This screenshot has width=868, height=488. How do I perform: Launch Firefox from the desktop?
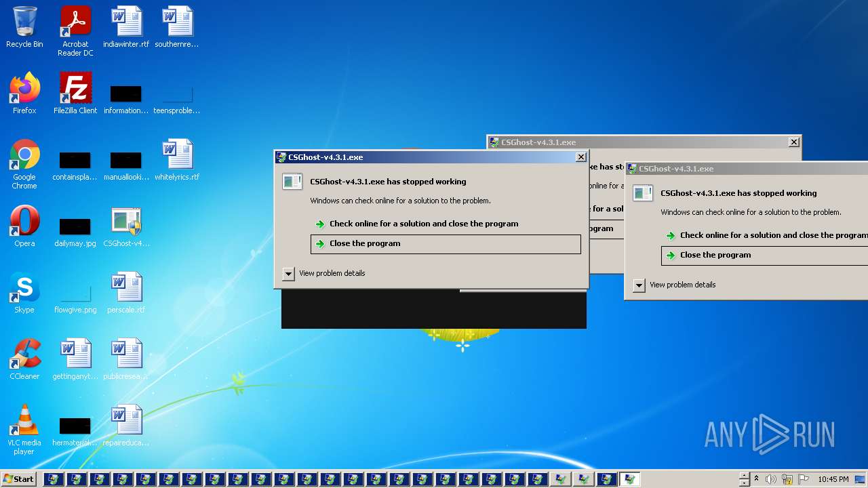pos(24,94)
